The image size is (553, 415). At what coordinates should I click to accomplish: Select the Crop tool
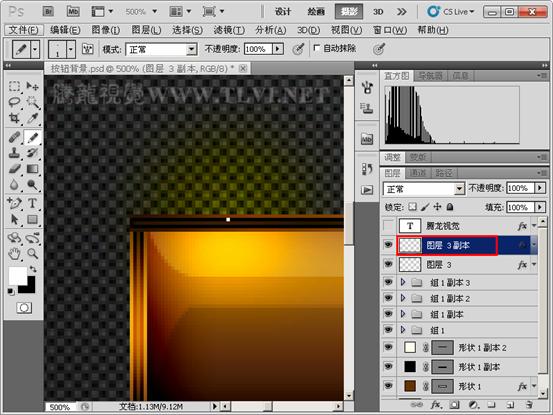(x=14, y=118)
